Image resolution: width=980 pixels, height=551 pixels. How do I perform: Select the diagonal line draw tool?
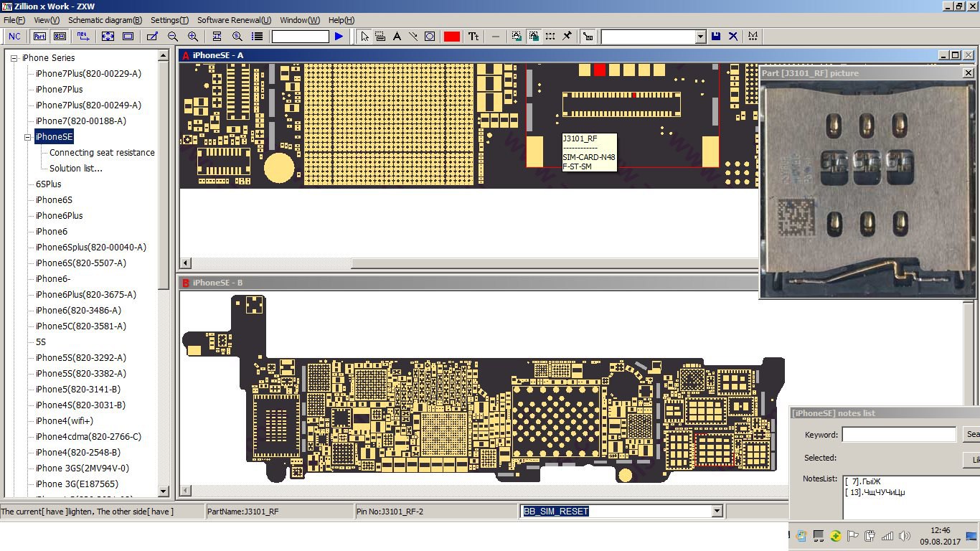pos(413,36)
